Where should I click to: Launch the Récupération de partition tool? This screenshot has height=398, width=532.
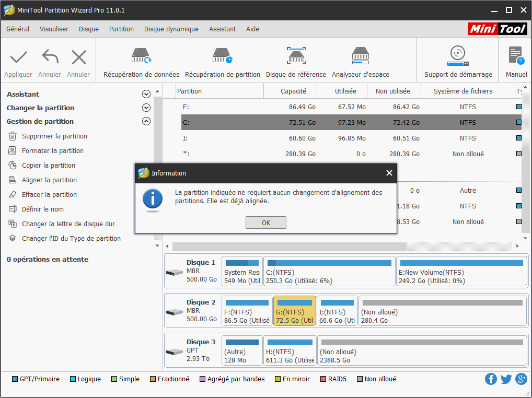click(x=223, y=60)
